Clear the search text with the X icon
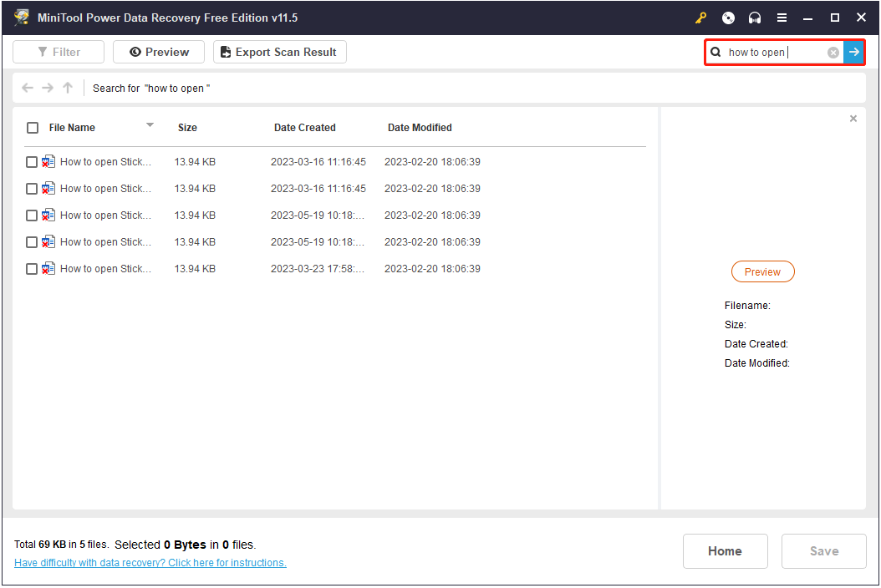 click(x=833, y=53)
